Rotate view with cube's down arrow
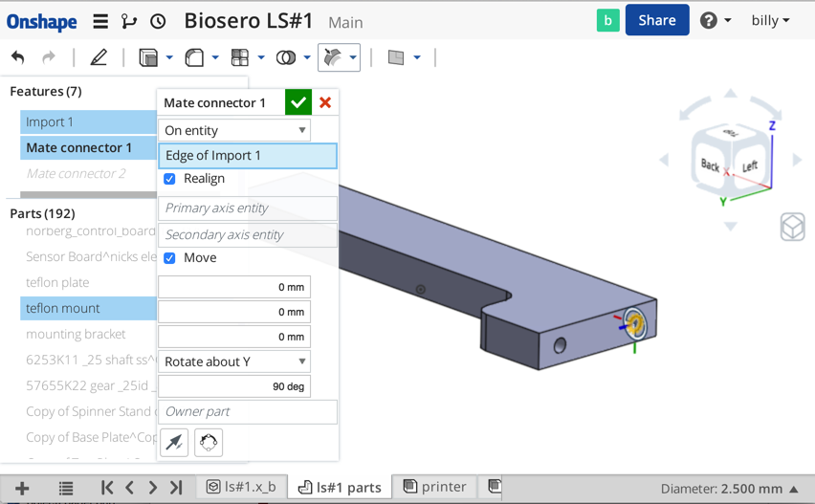The height and width of the screenshot is (504, 815). click(730, 227)
